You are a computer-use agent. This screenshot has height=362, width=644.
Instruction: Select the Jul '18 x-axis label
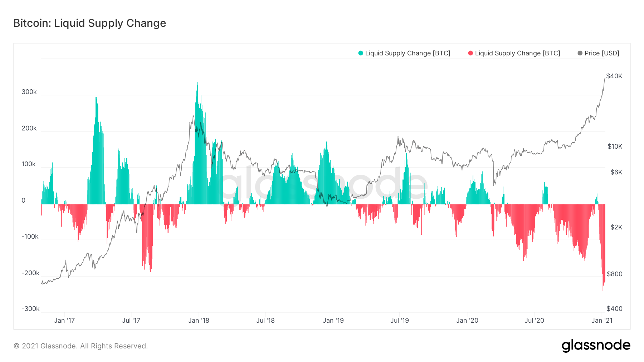[265, 321]
